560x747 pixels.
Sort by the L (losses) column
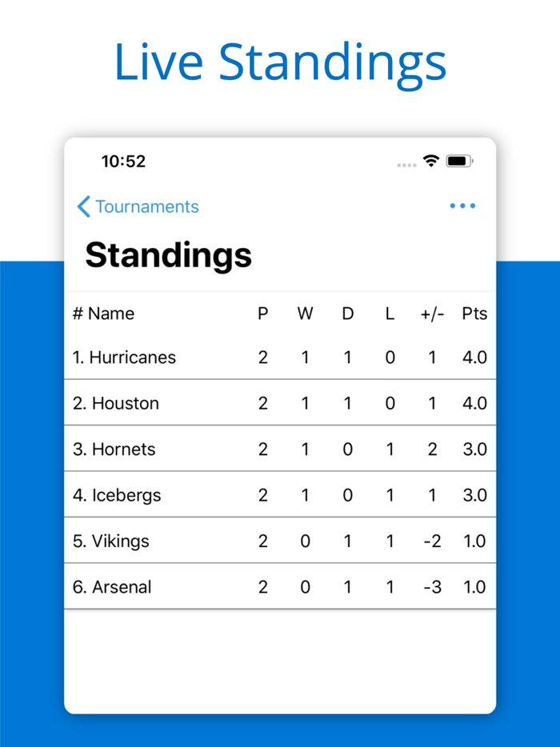(390, 314)
